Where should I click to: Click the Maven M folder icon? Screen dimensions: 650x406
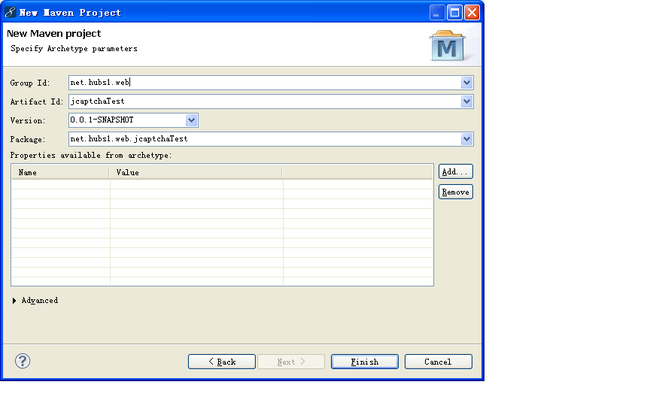[x=447, y=46]
